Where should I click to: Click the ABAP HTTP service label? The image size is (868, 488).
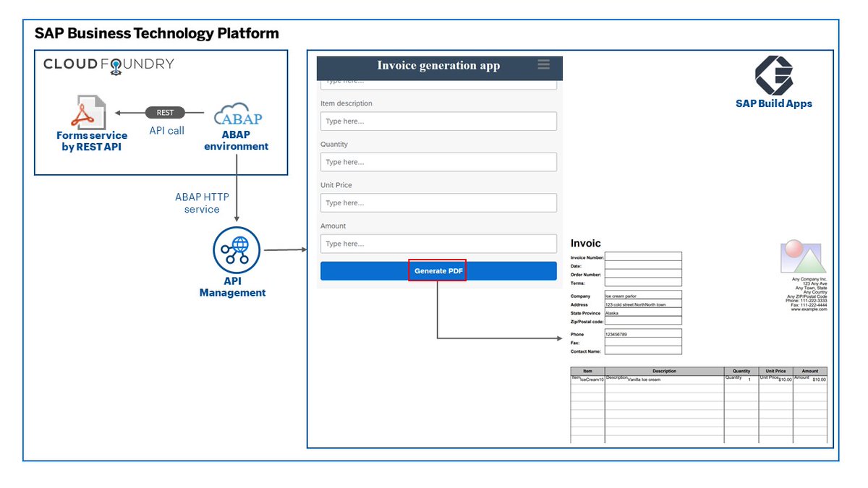click(202, 203)
